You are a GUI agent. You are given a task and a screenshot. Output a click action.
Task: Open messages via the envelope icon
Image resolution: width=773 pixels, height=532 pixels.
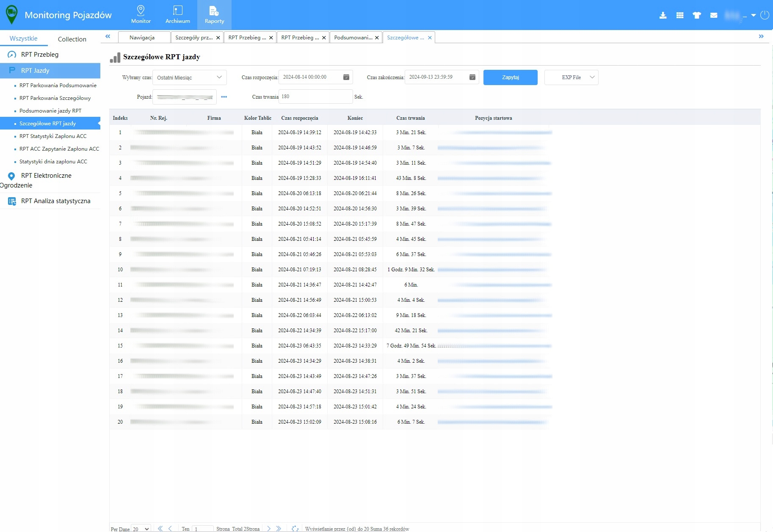click(714, 15)
